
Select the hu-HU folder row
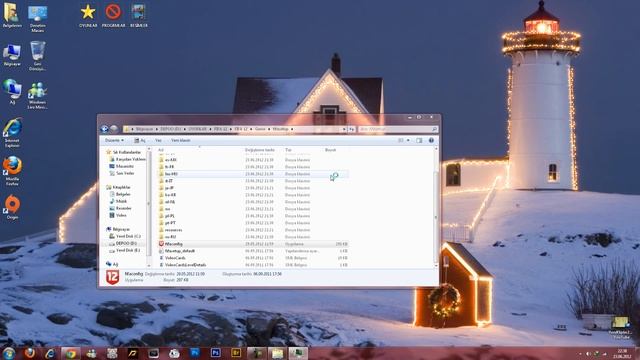click(253, 174)
